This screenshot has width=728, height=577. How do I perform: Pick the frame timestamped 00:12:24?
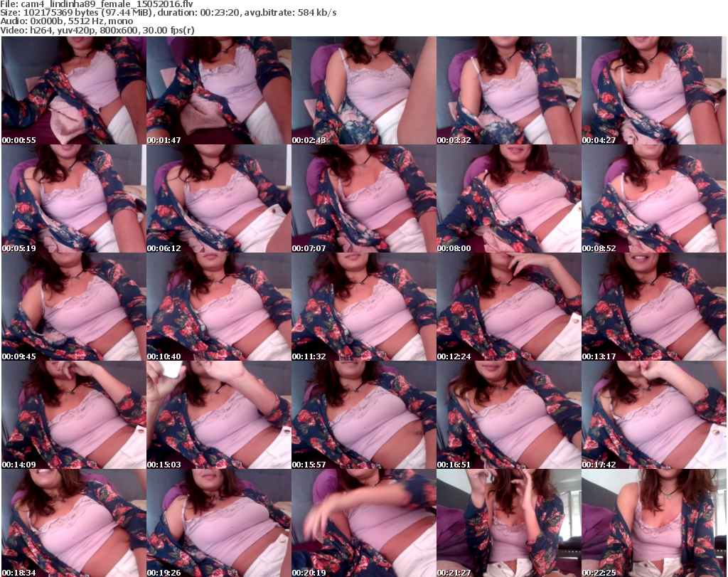pos(509,307)
